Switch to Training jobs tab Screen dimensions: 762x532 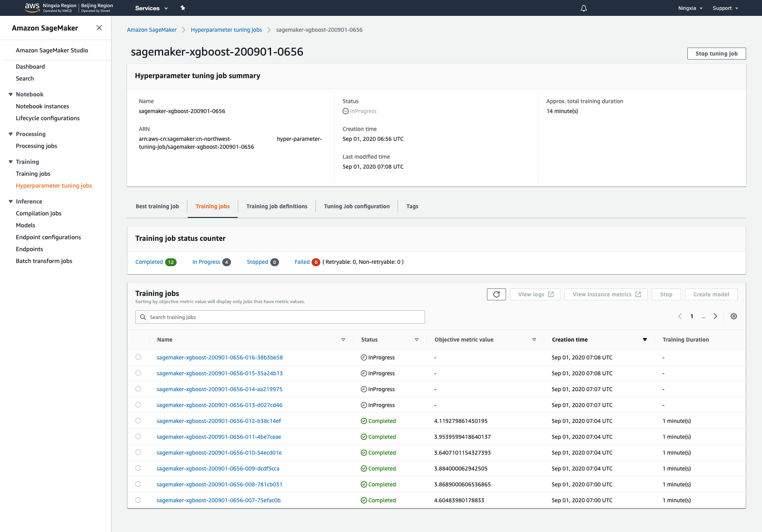coord(213,206)
